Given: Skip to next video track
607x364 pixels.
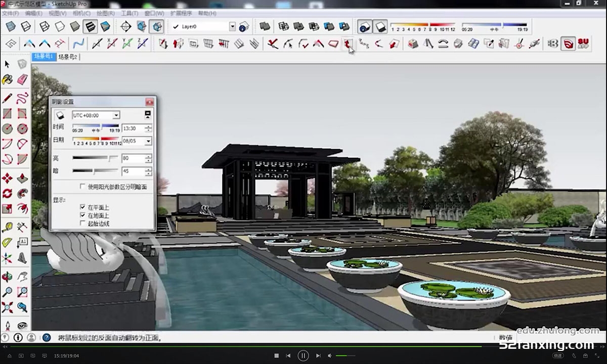Looking at the screenshot, I should (318, 355).
